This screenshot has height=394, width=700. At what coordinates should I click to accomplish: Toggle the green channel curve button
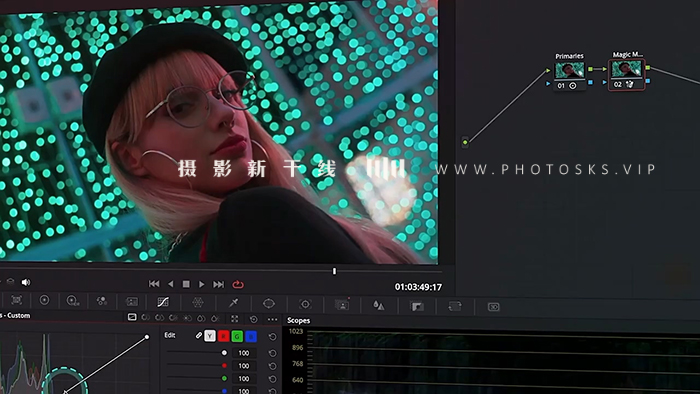[x=238, y=336]
